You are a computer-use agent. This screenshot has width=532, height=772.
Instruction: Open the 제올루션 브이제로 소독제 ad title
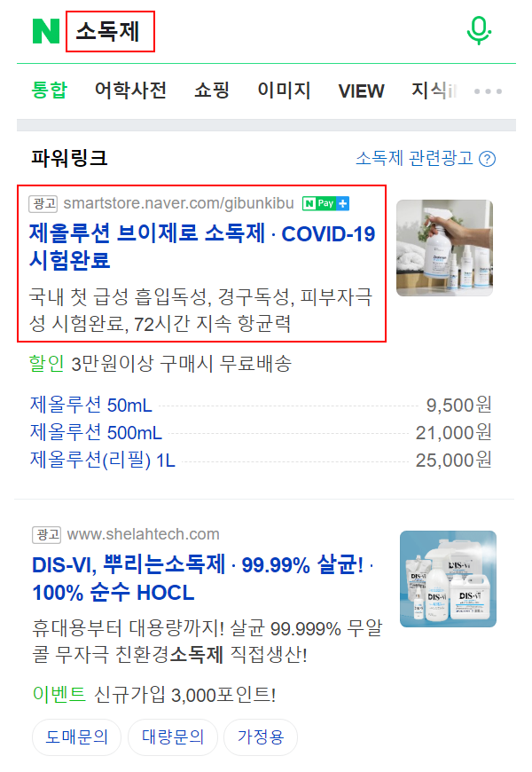[x=202, y=247]
